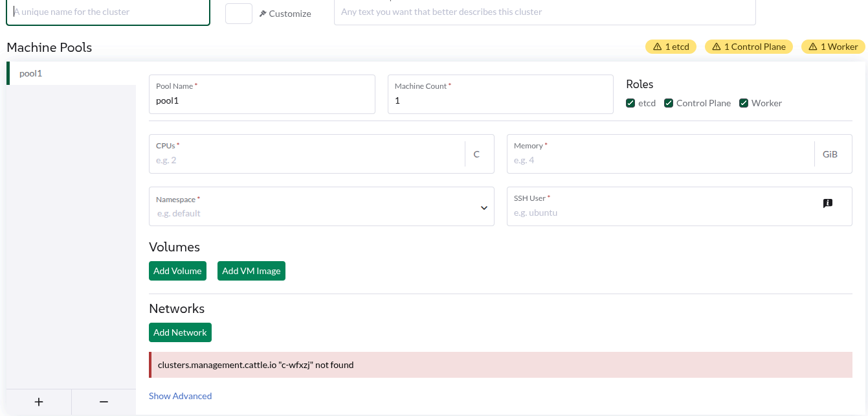Image resolution: width=868 pixels, height=416 pixels.
Task: Click into the Memory input field
Action: (x=660, y=160)
